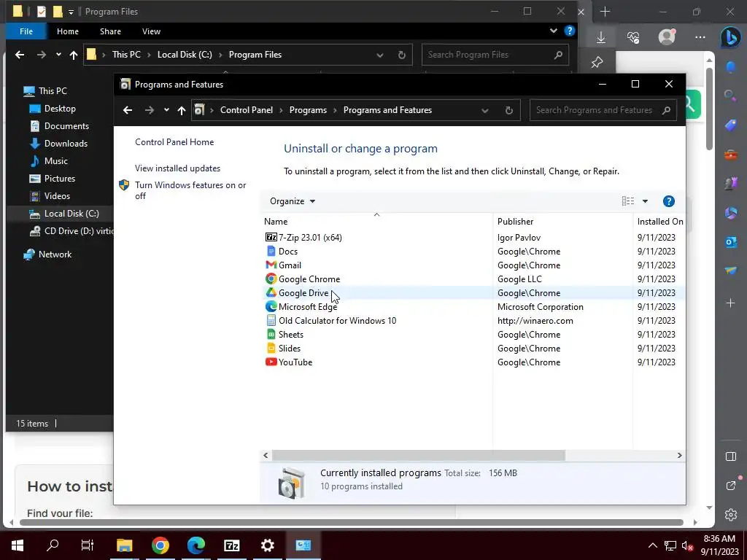Screen dimensions: 747x560
Task: Go up one level in Program Files explorer
Action: (74, 55)
